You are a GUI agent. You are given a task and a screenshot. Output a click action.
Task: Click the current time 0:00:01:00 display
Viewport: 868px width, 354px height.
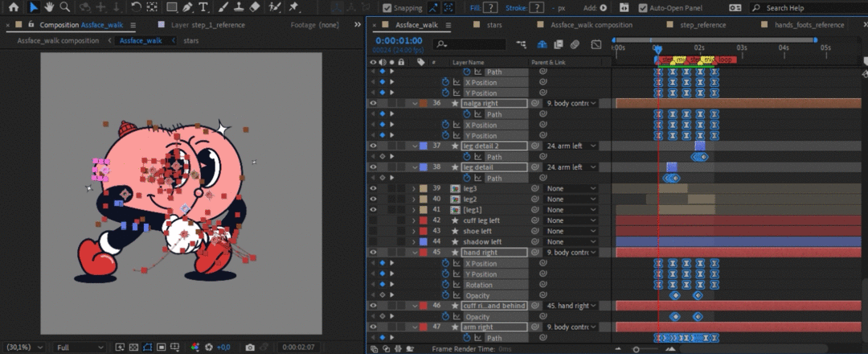(x=399, y=40)
